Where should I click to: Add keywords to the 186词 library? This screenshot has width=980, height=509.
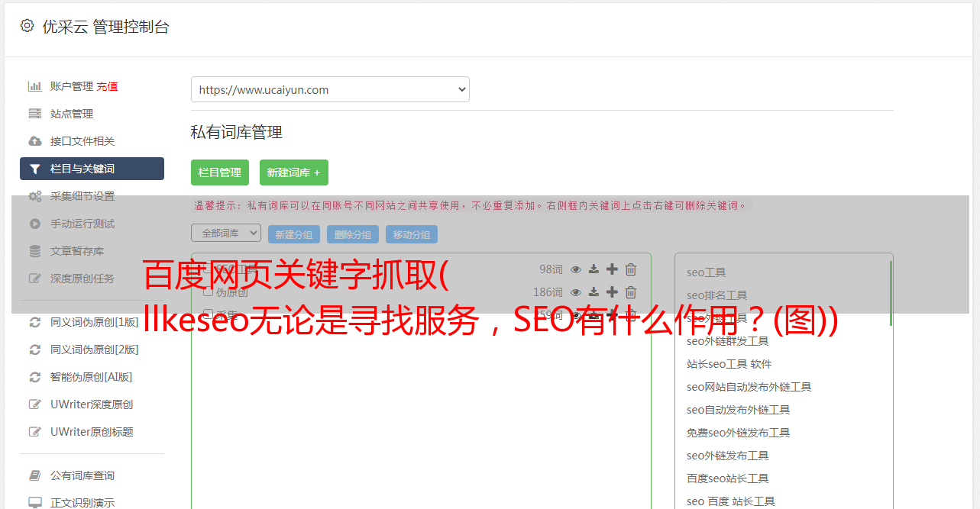[612, 292]
